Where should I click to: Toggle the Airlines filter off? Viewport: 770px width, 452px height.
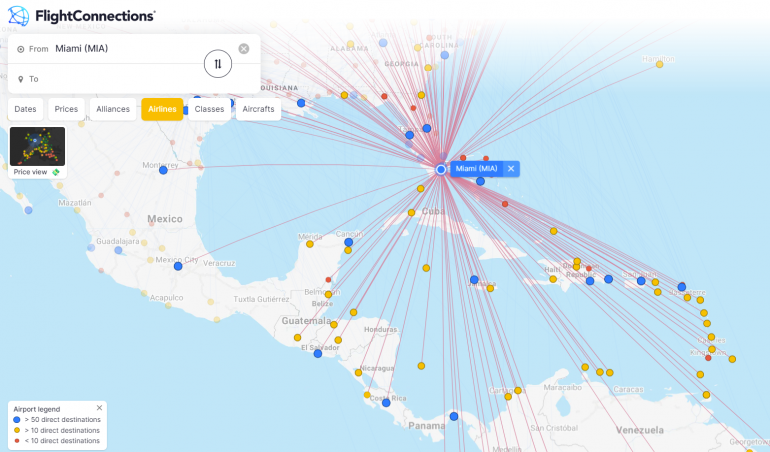coord(162,109)
